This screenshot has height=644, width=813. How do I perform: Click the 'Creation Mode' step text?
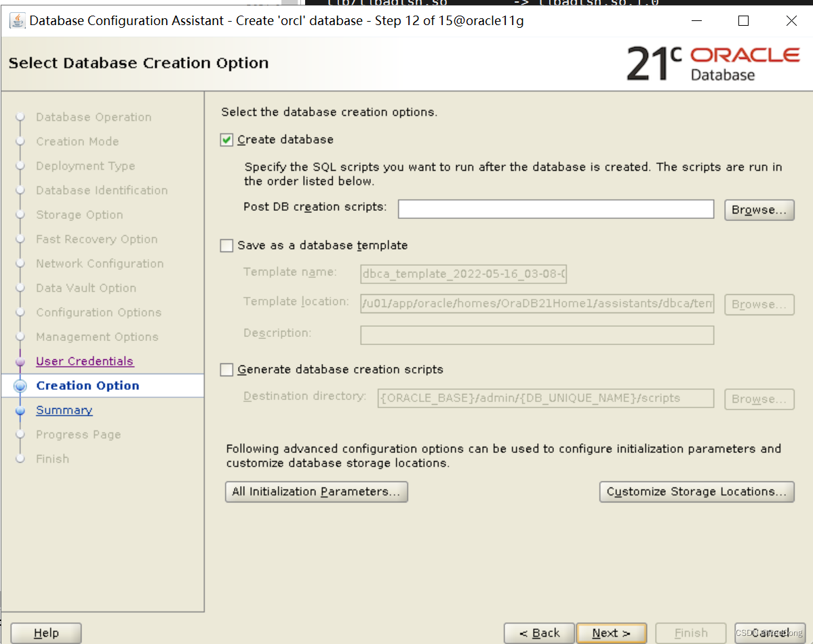click(x=78, y=142)
